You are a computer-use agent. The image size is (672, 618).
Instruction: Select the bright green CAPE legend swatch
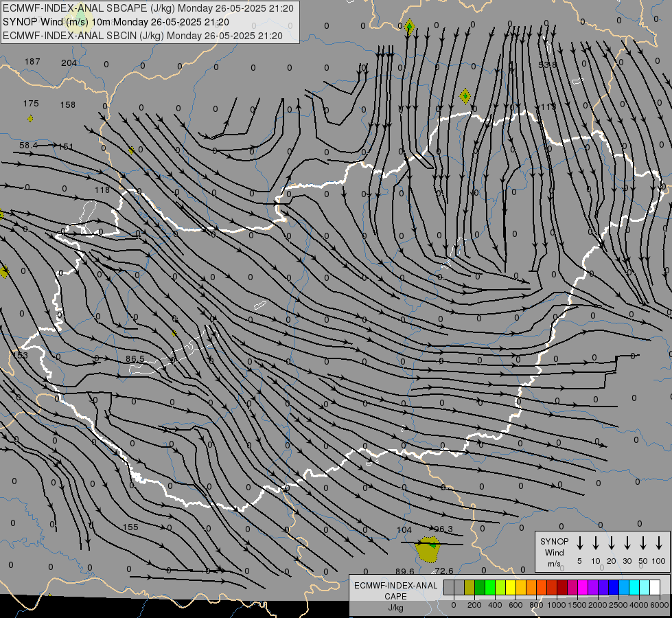click(490, 587)
